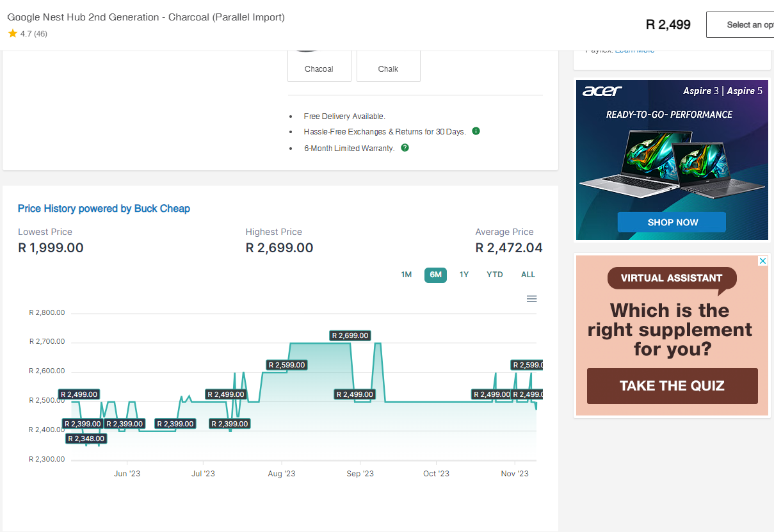Click the product title Google Nest Hub 2nd Generation
The height and width of the screenshot is (532, 774).
point(146,17)
